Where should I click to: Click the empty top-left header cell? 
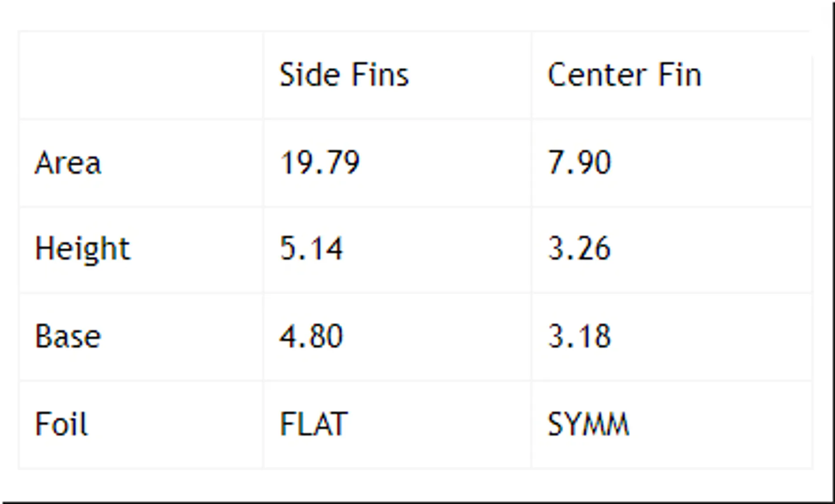coord(141,75)
